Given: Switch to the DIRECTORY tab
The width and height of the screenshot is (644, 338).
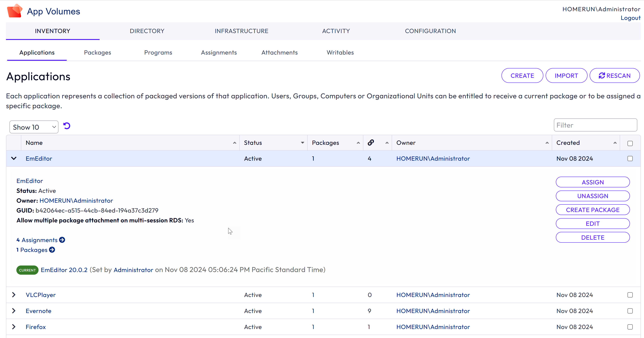Looking at the screenshot, I should (147, 31).
